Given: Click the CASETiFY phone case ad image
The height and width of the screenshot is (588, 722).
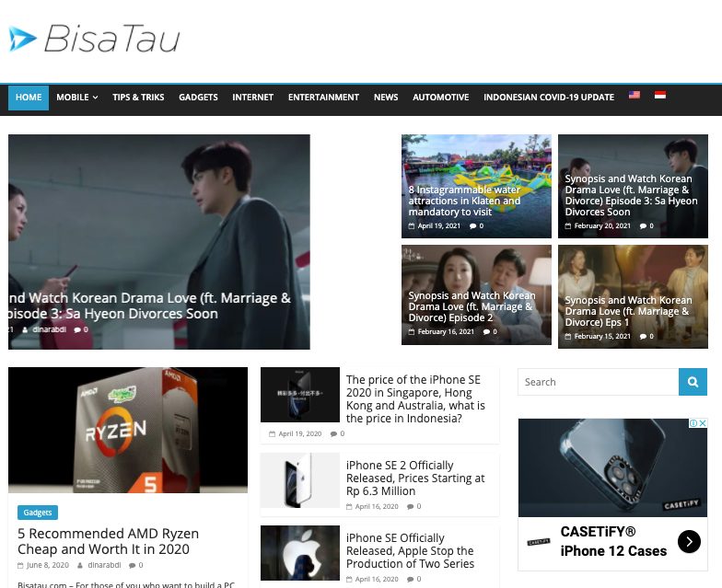Looking at the screenshot, I should (613, 467).
